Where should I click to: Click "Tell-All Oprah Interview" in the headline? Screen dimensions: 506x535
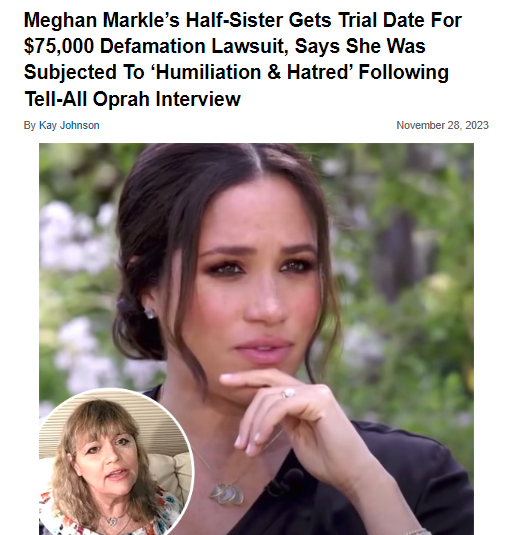132,99
